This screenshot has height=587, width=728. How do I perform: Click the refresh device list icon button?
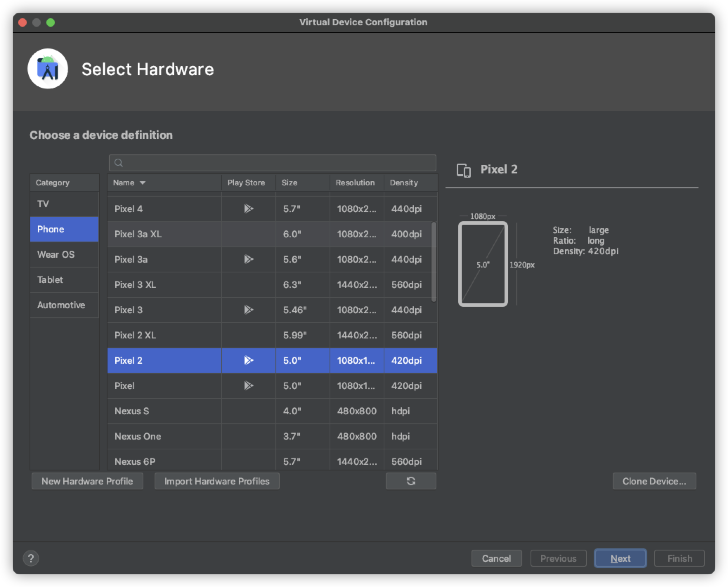pos(411,481)
